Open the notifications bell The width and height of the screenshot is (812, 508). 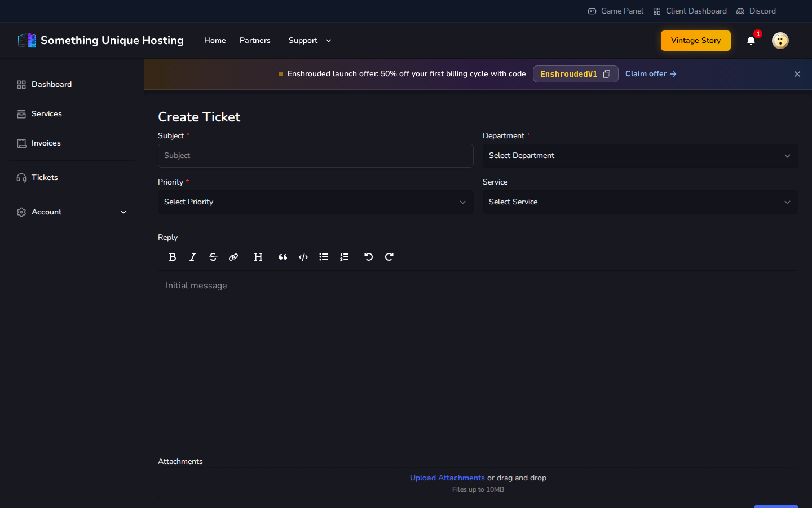coord(751,41)
